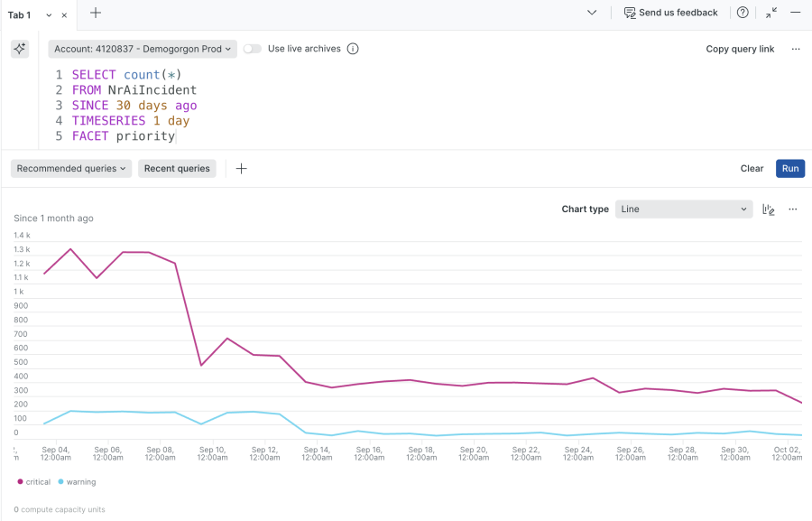
Task: Click the Send us feedback icon
Action: pos(629,13)
